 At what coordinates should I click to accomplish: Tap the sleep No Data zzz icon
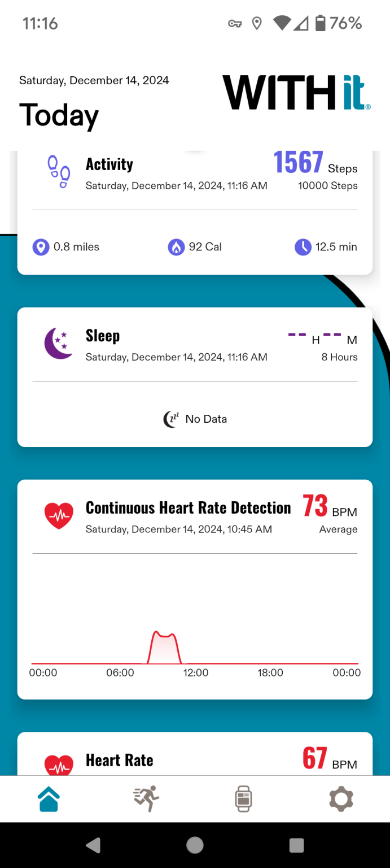pyautogui.click(x=171, y=419)
